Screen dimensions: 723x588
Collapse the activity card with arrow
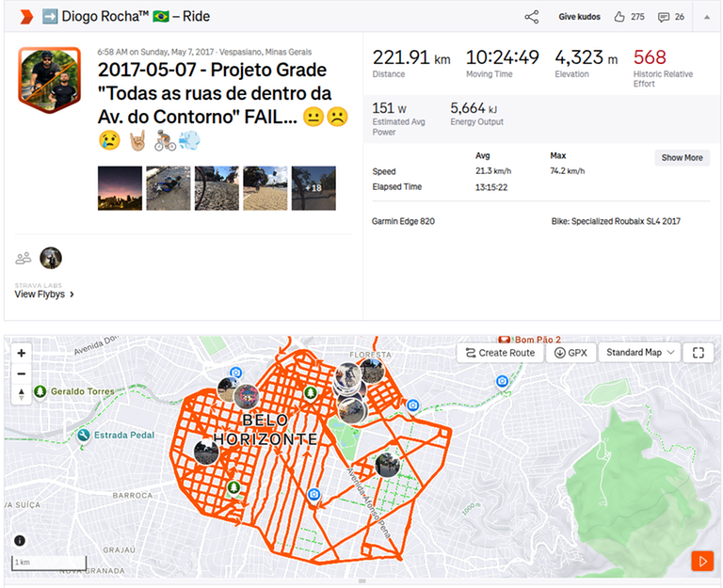click(707, 17)
